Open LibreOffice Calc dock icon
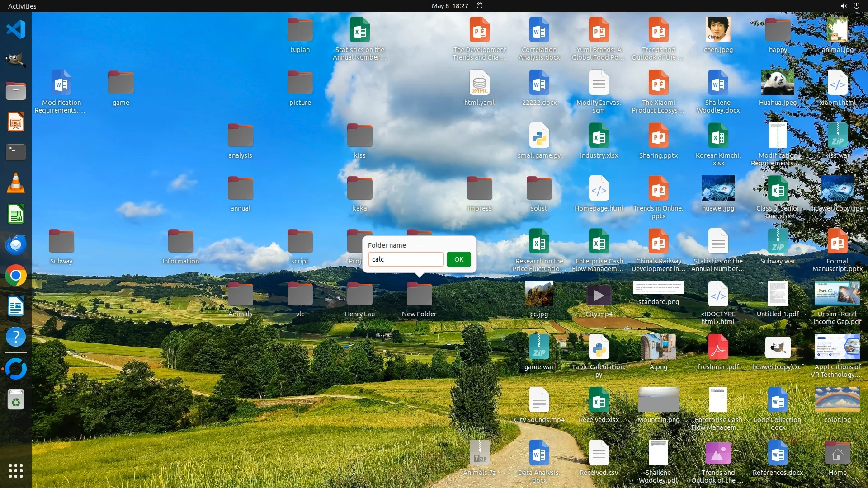868x488 pixels. (16, 214)
